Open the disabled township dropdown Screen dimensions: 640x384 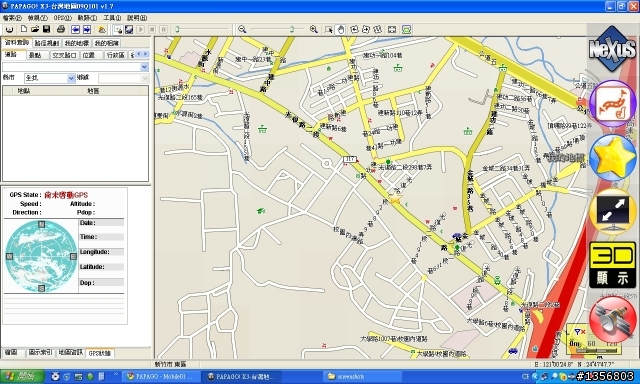144,78
